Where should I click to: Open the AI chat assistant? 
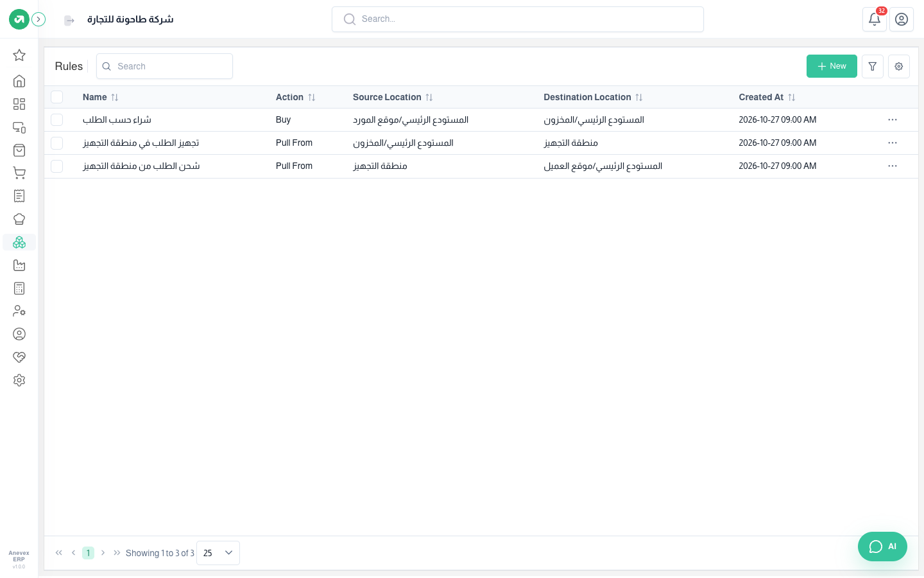[x=882, y=547]
